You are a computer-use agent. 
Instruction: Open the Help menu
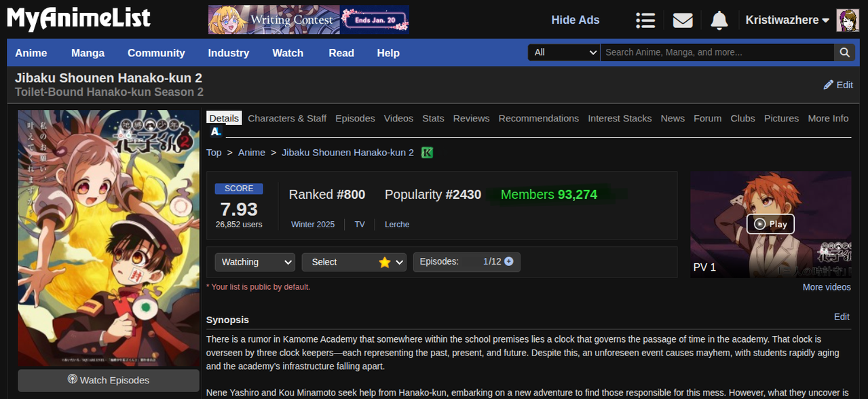(388, 53)
